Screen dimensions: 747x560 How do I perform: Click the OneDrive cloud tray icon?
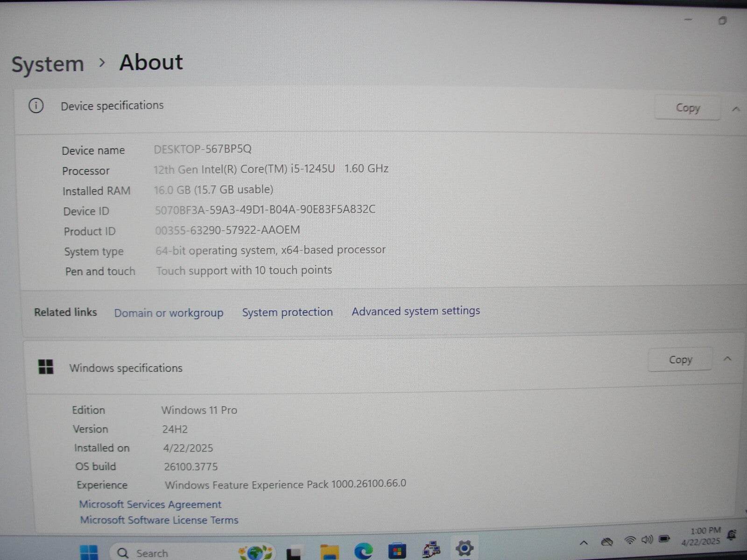click(x=606, y=542)
